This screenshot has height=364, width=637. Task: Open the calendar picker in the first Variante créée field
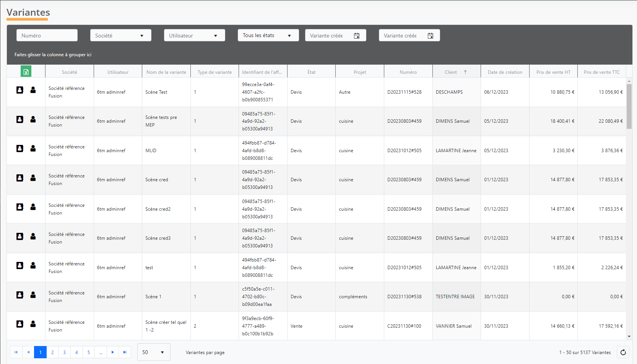point(357,36)
